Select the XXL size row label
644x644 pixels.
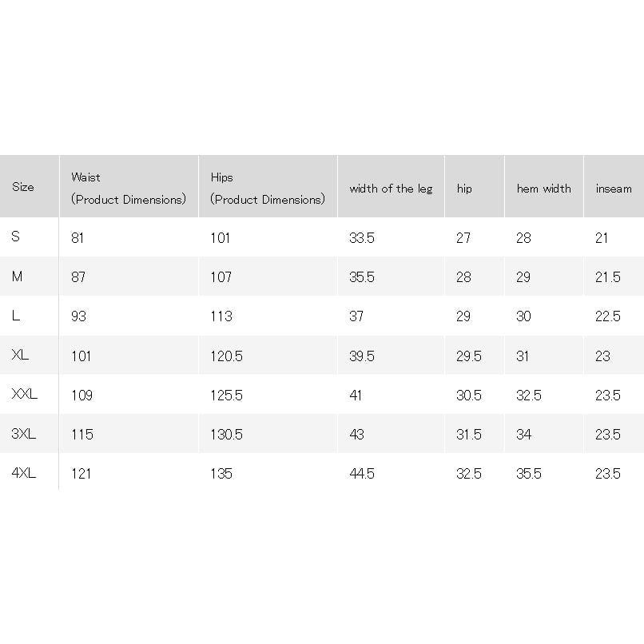coord(25,394)
